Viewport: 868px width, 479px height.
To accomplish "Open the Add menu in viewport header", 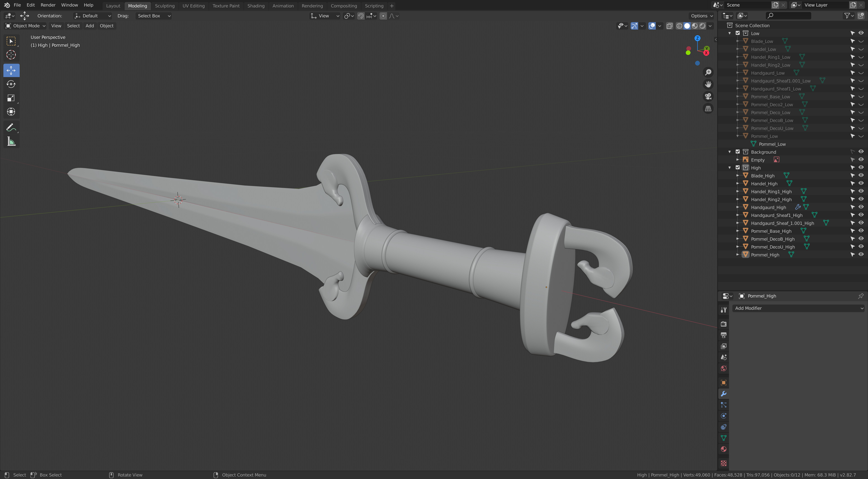I will [x=90, y=26].
